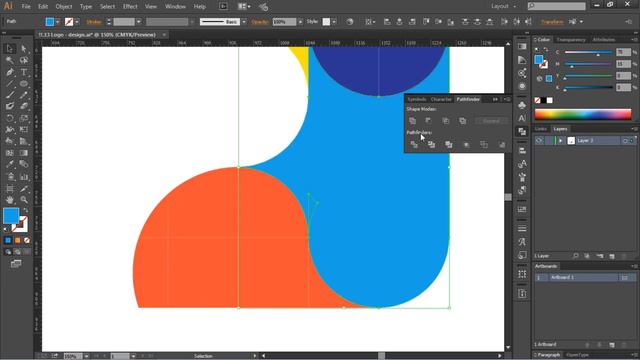The width and height of the screenshot is (640, 360).
Task: Set None mode below the fill swatch
Action: (x=27, y=240)
